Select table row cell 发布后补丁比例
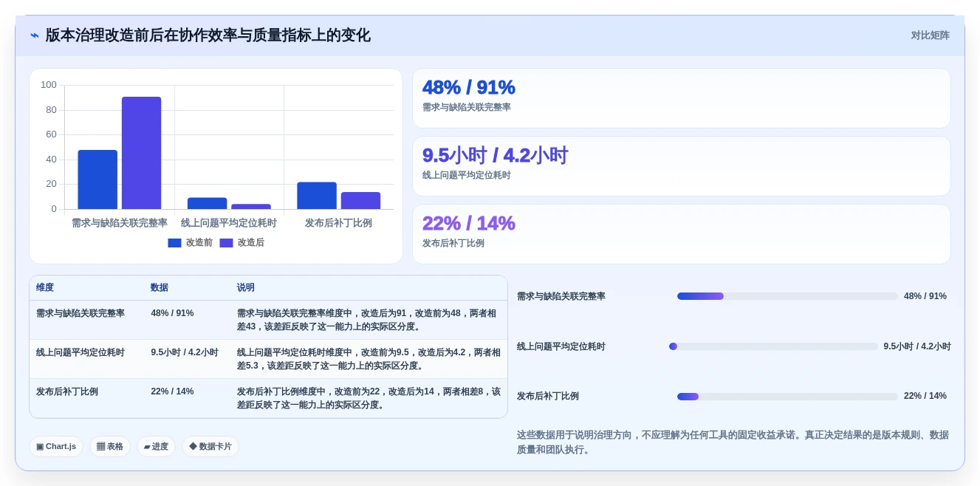This screenshot has height=486, width=980. (x=67, y=391)
